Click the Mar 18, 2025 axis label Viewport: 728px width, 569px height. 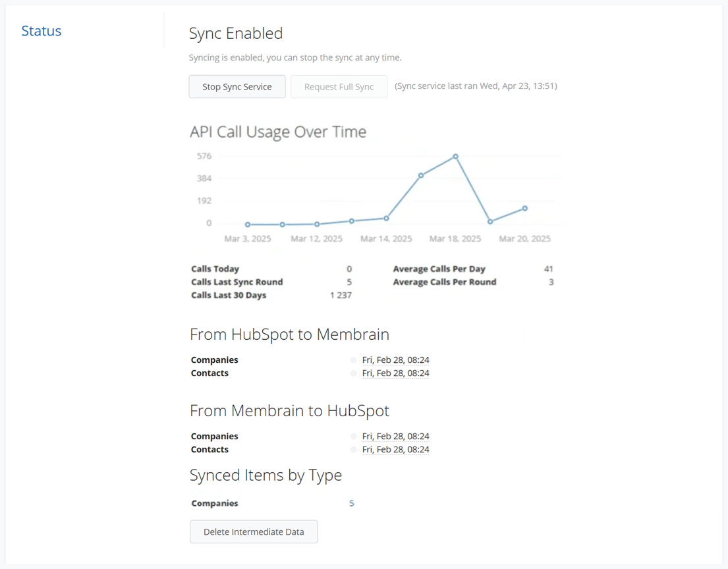point(455,238)
